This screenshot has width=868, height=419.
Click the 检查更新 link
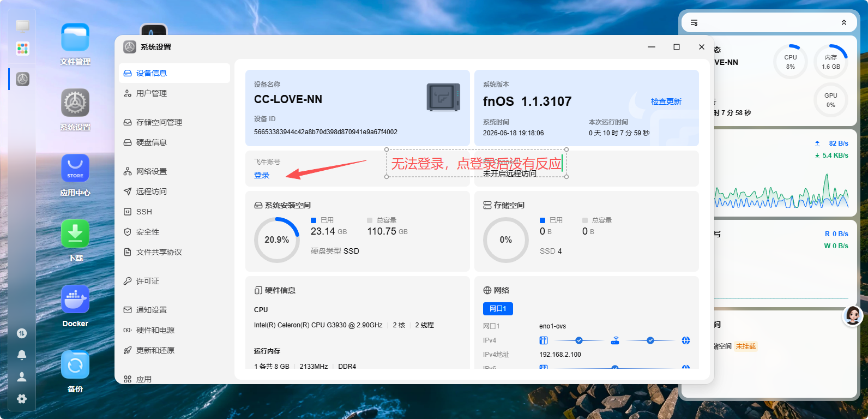(666, 101)
